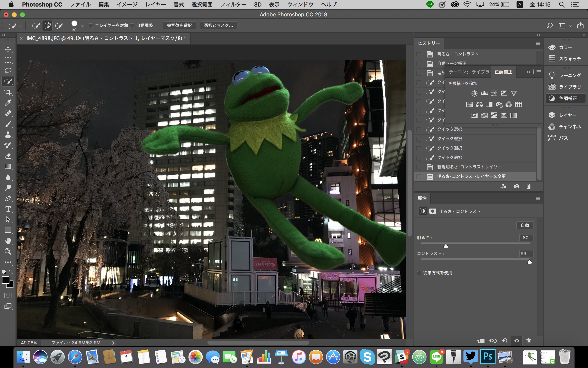Select the Rectangular Marquee tool
Viewport: 588px width, 368px height.
pyautogui.click(x=8, y=60)
